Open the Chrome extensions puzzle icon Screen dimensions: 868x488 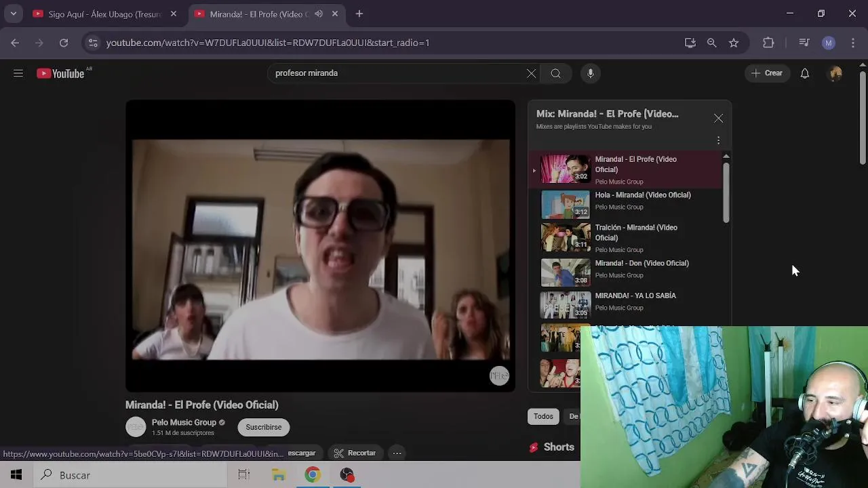(x=768, y=43)
